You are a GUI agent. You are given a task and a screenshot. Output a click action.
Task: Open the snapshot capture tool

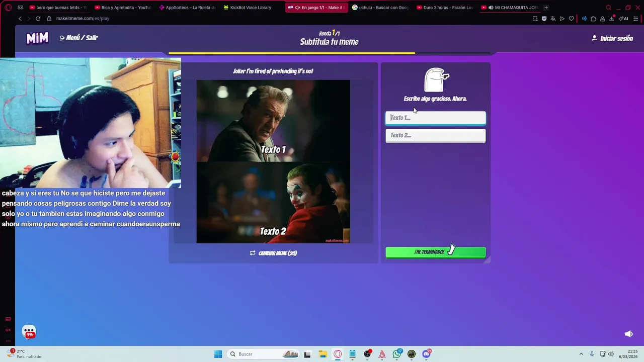point(535,19)
